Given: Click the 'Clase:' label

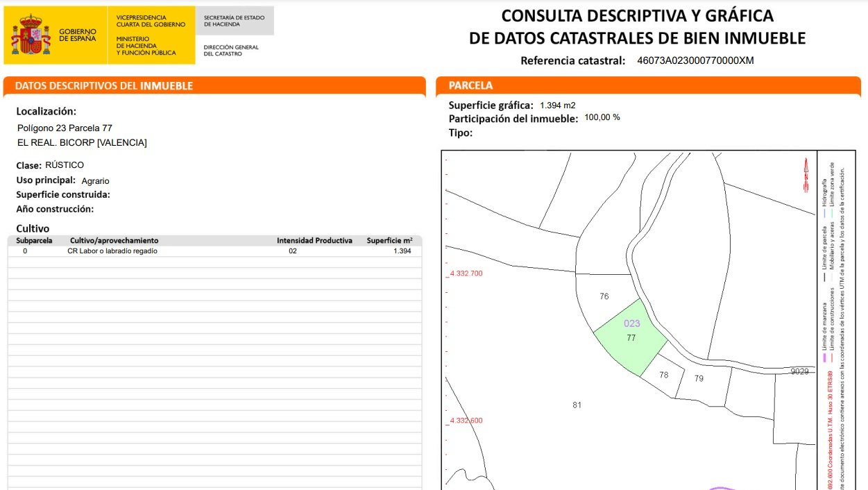Looking at the screenshot, I should [29, 165].
